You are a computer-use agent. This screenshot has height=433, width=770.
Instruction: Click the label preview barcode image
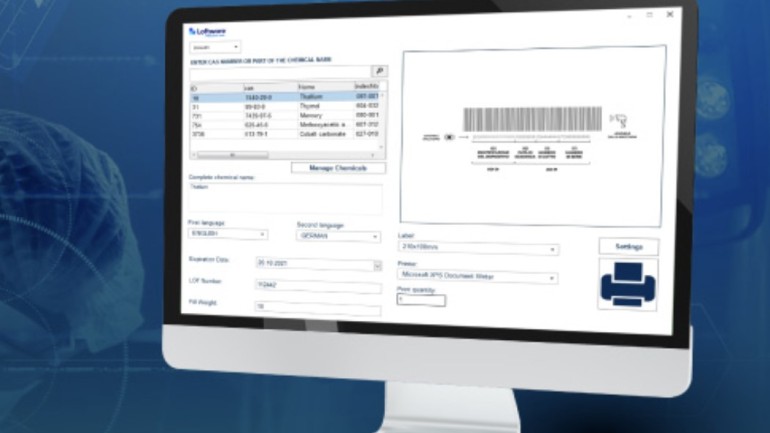[x=532, y=119]
